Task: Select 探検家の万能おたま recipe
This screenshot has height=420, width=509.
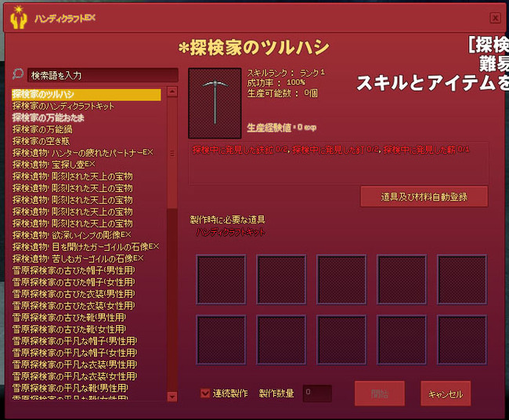Action: [48, 118]
